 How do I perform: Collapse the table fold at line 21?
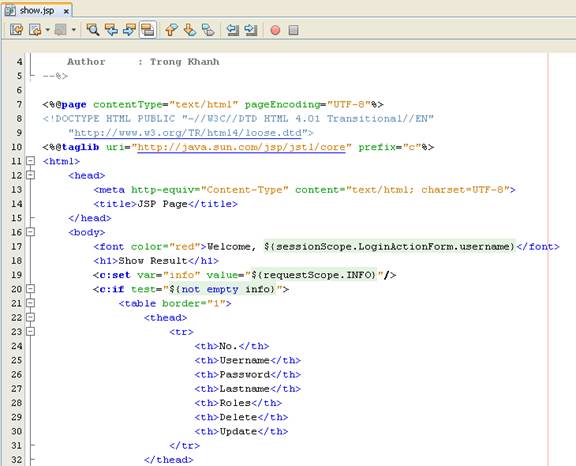[30, 303]
